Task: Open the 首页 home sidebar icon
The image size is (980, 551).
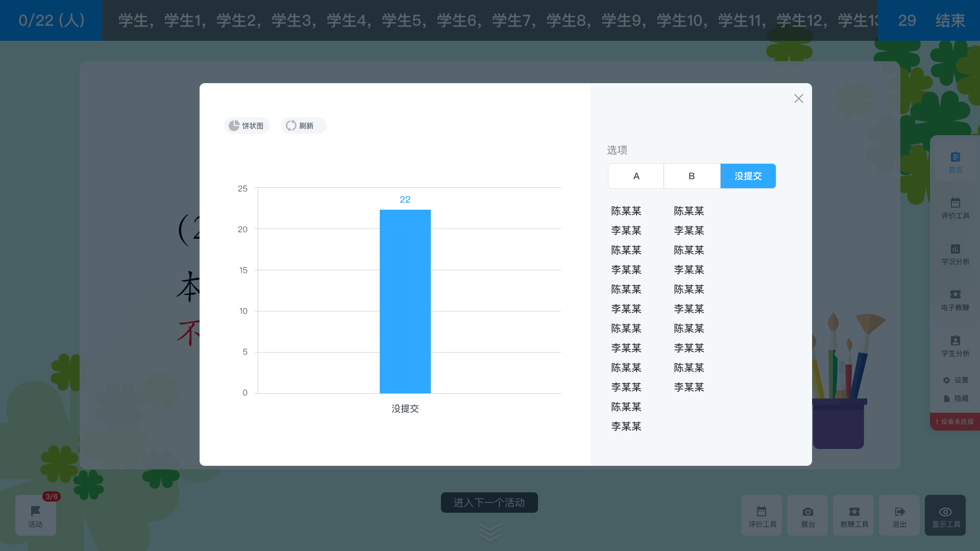Action: (x=955, y=162)
